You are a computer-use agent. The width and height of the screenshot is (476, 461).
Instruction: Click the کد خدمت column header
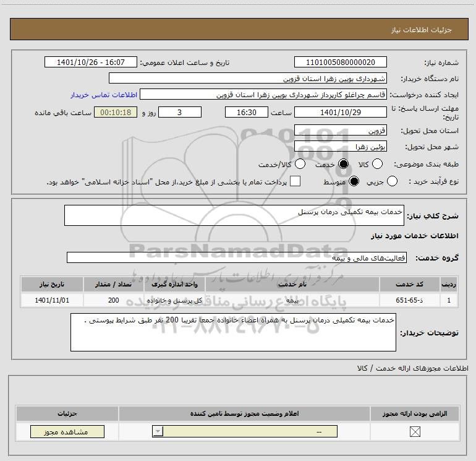[409, 284]
